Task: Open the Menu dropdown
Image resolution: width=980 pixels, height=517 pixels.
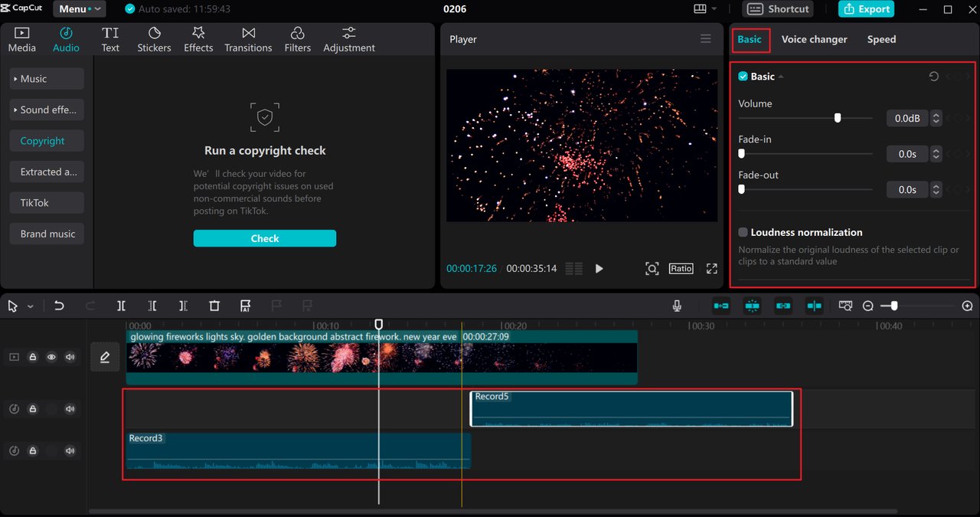Action: pyautogui.click(x=80, y=9)
